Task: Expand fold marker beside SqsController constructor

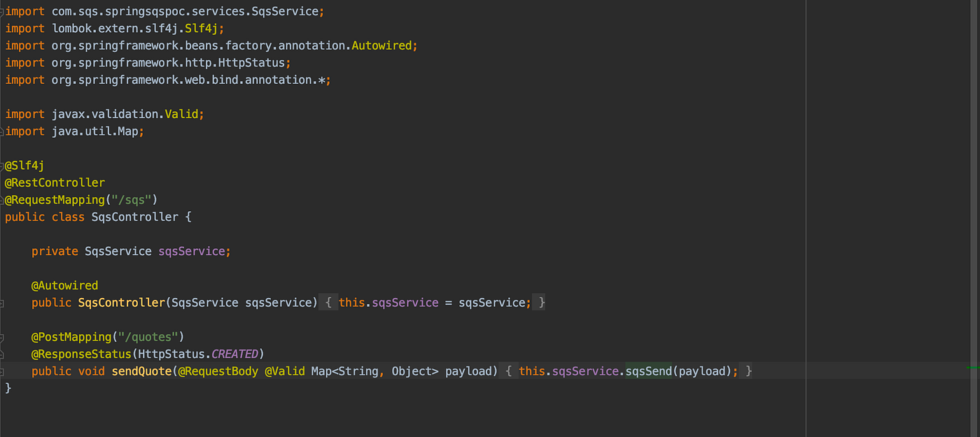Action: point(2,303)
